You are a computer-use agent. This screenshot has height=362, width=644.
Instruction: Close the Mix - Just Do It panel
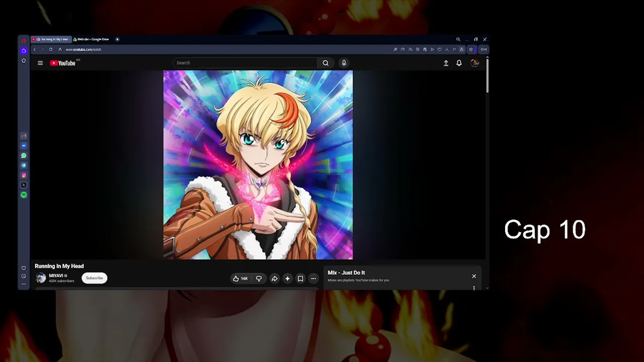point(474,276)
